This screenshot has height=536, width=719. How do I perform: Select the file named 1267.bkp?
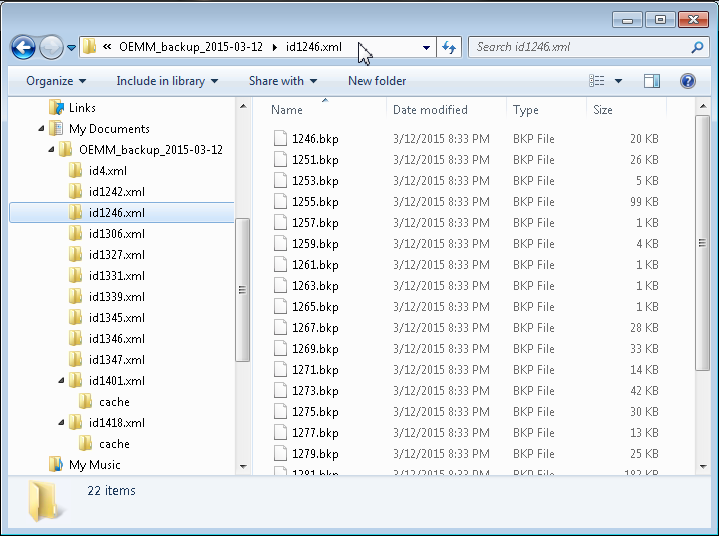(315, 328)
